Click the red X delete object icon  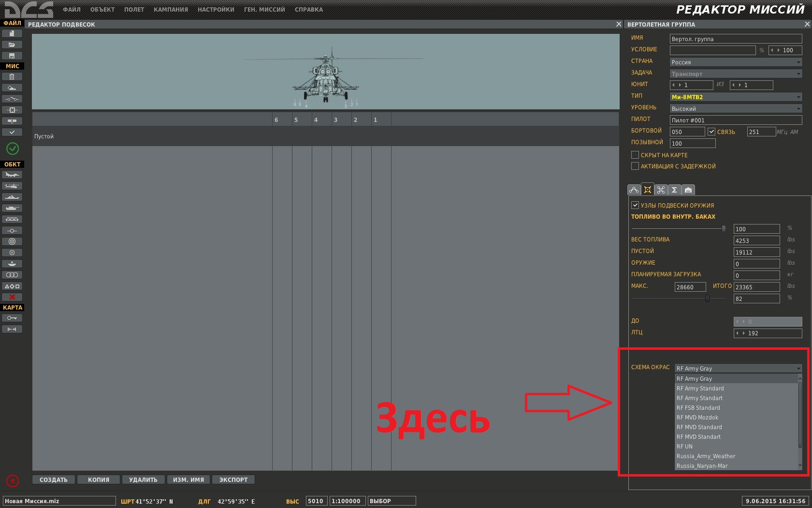12,297
